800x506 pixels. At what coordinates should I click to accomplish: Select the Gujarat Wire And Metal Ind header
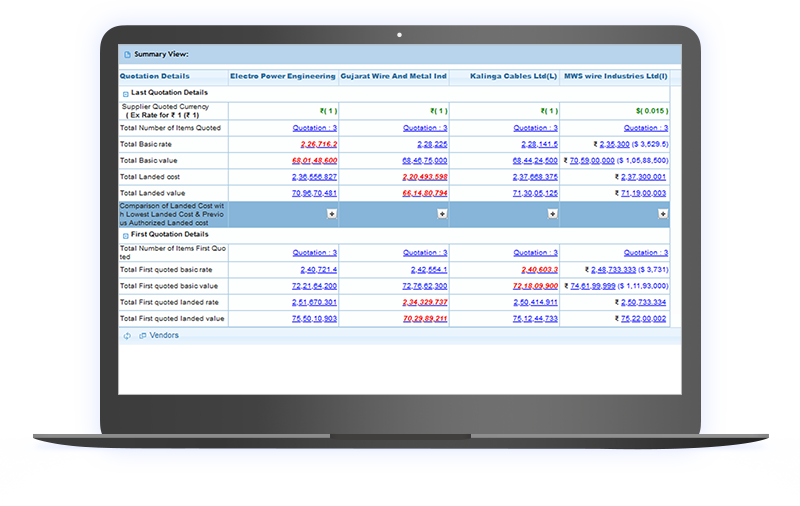[x=393, y=76]
